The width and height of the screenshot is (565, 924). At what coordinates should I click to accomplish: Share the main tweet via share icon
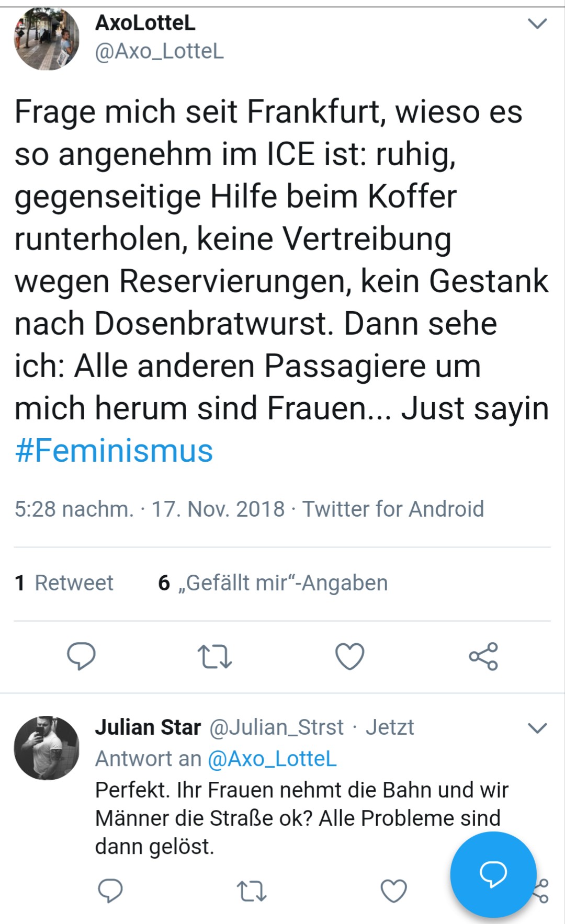(483, 656)
